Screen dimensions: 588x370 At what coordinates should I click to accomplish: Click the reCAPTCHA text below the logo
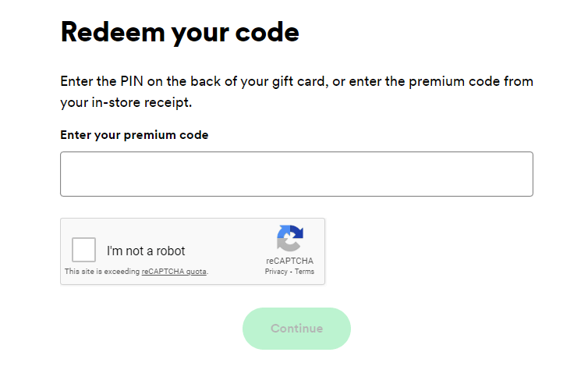click(289, 261)
